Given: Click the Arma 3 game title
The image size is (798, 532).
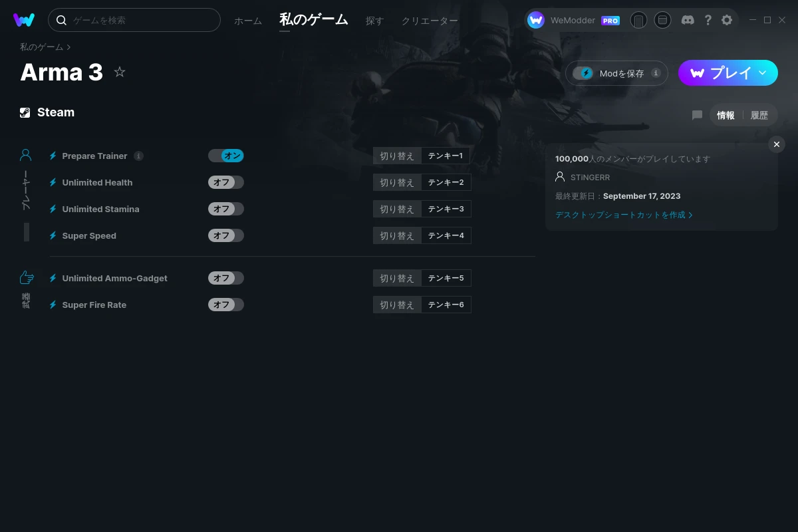Looking at the screenshot, I should click(x=62, y=72).
